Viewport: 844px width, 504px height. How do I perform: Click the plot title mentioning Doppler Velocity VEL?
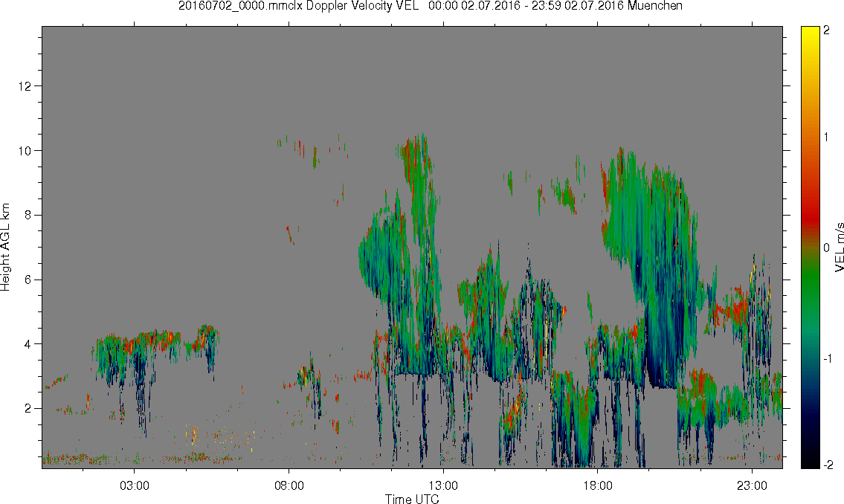pyautogui.click(x=430, y=6)
